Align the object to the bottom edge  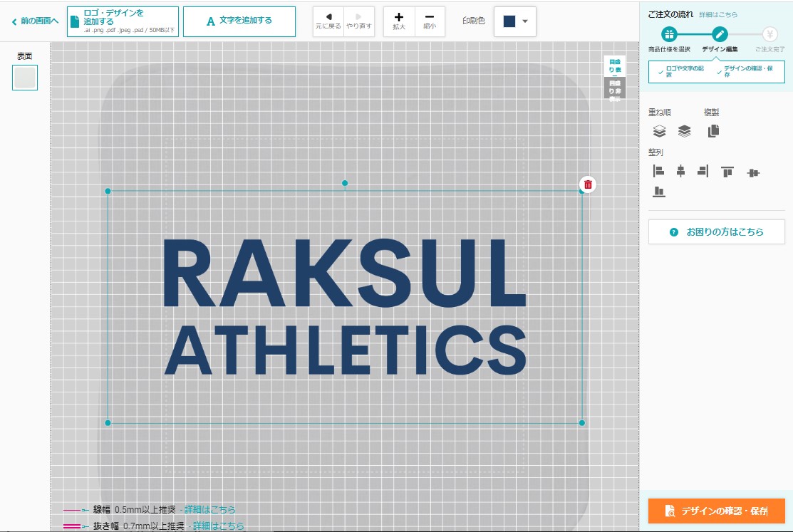point(659,191)
